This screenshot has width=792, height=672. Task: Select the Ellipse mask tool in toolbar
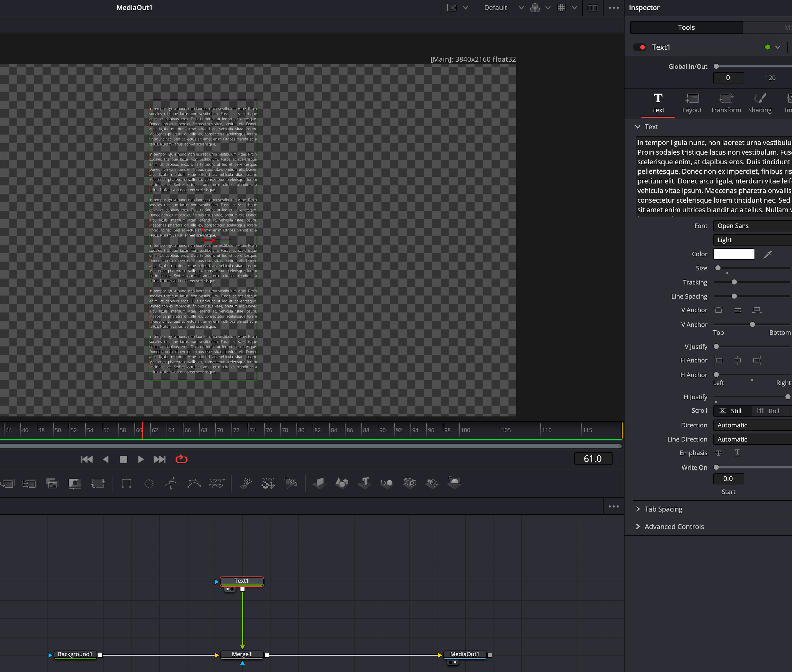[x=149, y=483]
